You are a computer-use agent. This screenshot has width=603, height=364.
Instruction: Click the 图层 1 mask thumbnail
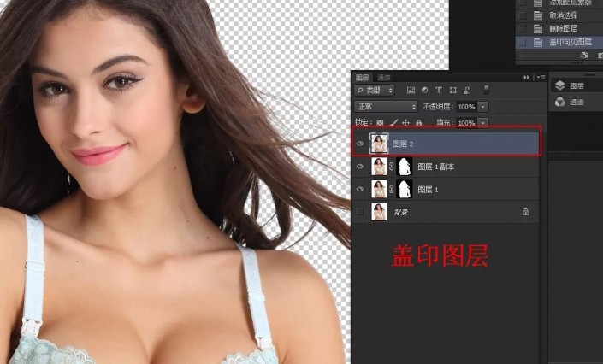[405, 189]
